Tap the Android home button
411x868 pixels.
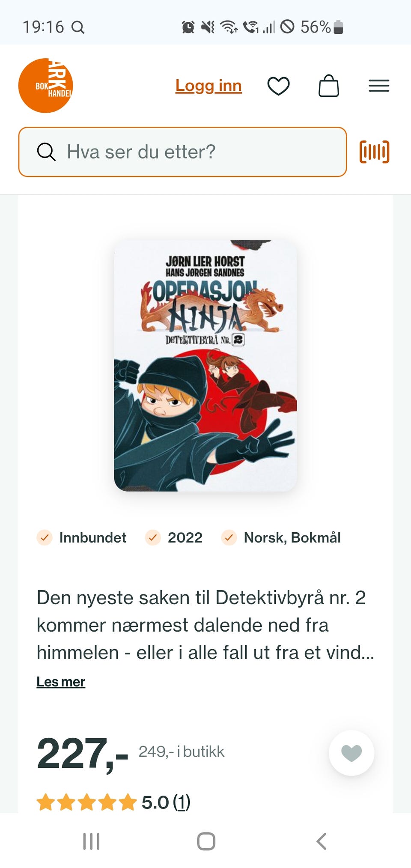(206, 841)
